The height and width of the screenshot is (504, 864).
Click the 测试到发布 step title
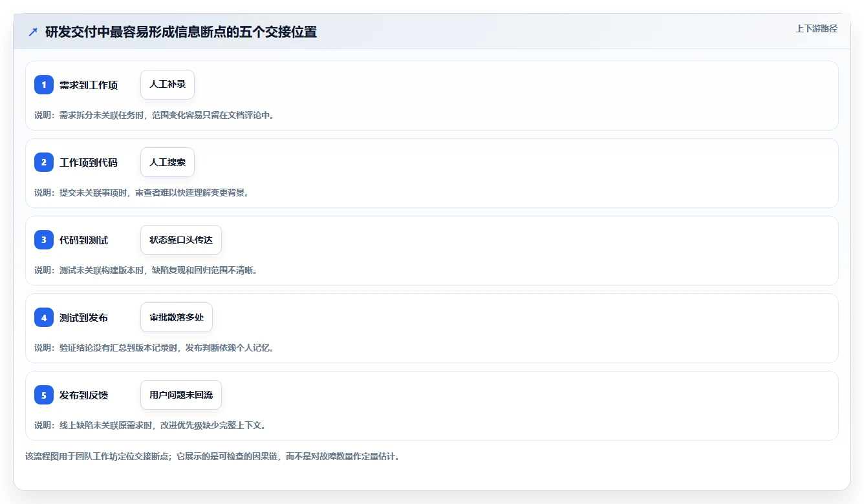pos(84,317)
